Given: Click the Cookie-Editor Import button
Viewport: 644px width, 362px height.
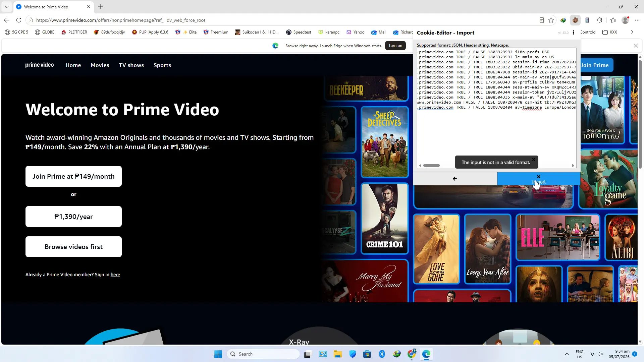Looking at the screenshot, I should pyautogui.click(x=539, y=179).
